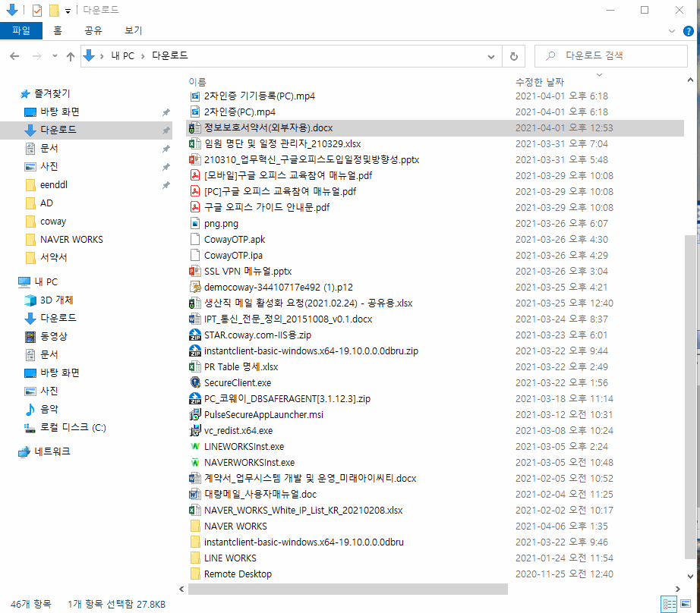This screenshot has height=613, width=700.
Task: Open NAVER WORKS in the navigation pane
Action: [71, 240]
